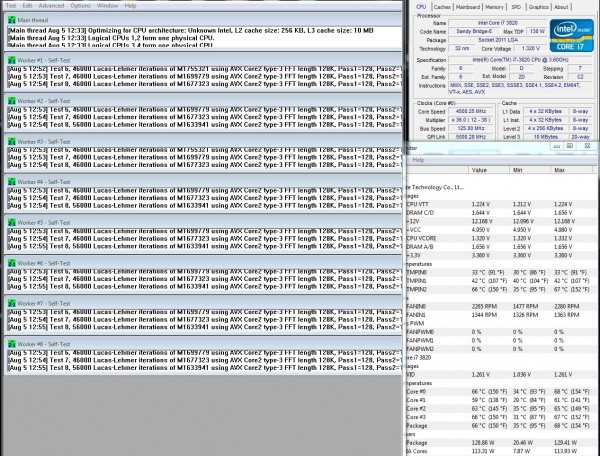Switch to the CPU tab in CPU-Z

click(421, 7)
